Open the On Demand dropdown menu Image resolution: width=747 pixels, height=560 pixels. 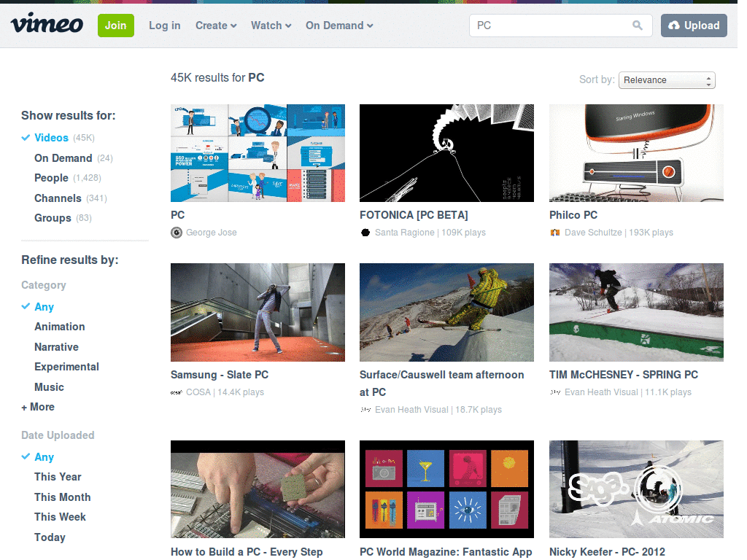pyautogui.click(x=339, y=26)
